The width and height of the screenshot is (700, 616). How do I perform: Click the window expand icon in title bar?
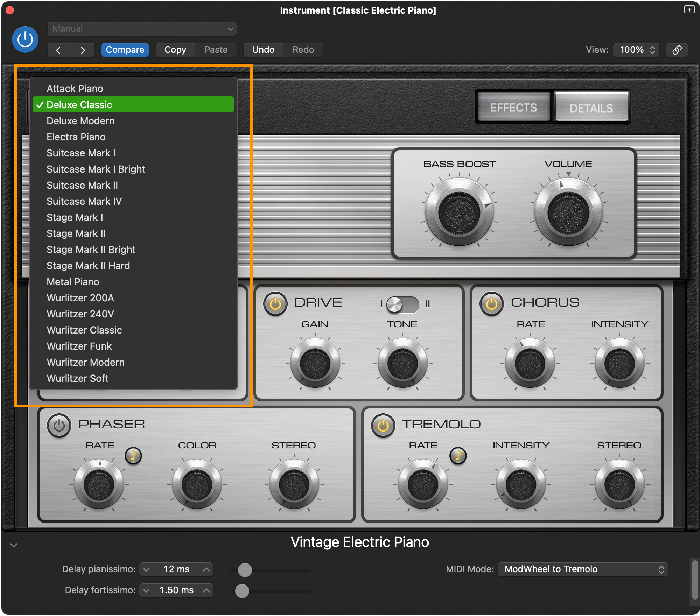click(x=689, y=9)
